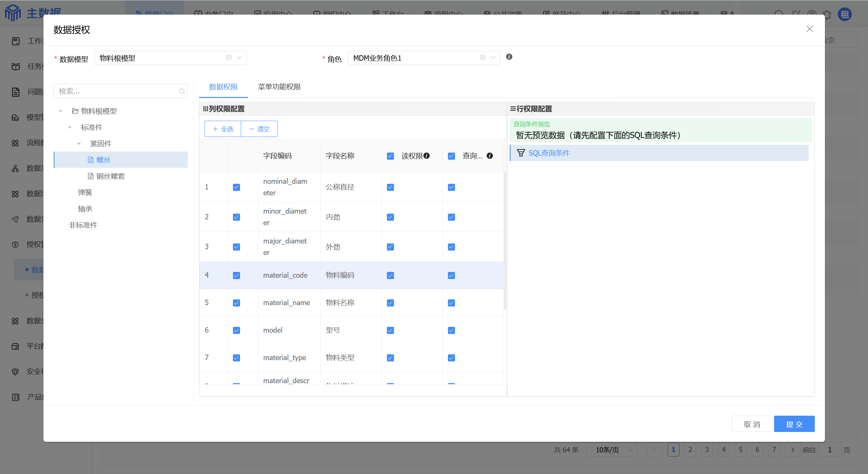Open the 数据模型 dropdown
This screenshot has height=474, width=868.
239,58
